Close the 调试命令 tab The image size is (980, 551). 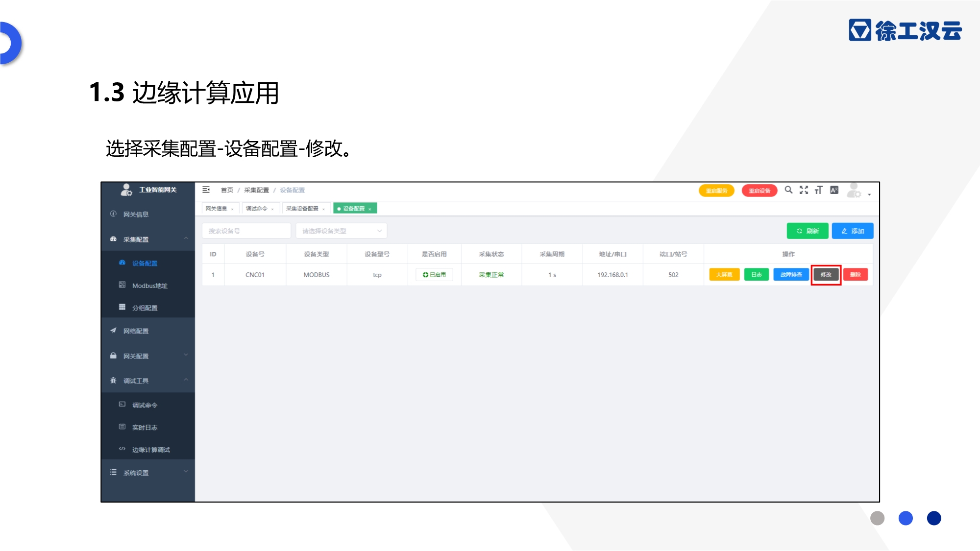pyautogui.click(x=272, y=209)
